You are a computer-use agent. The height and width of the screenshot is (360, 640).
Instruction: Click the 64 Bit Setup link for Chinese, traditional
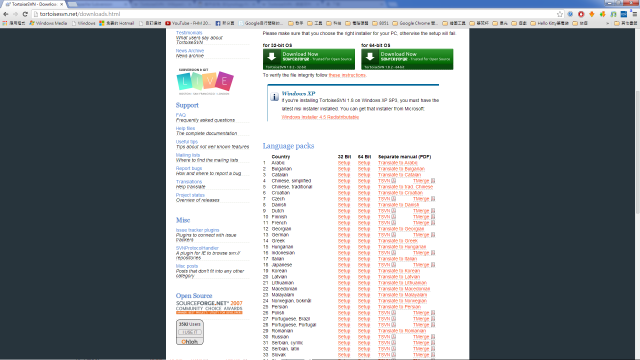(364, 187)
